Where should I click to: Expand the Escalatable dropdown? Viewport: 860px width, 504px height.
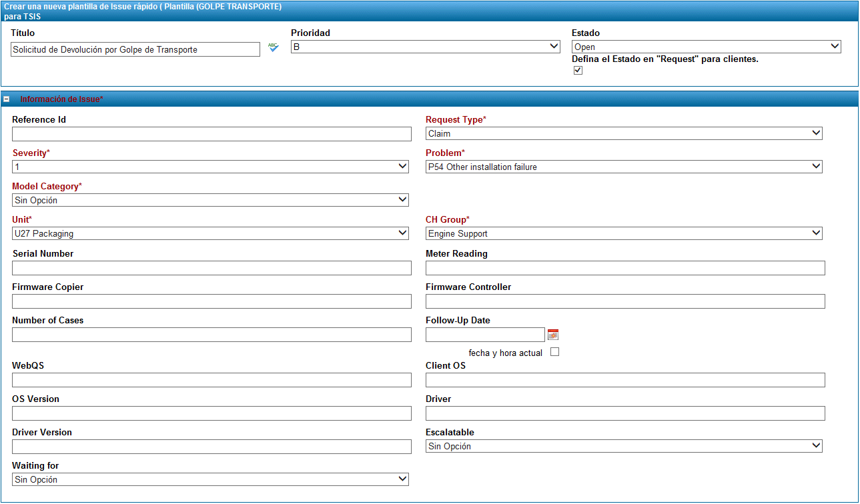point(624,446)
